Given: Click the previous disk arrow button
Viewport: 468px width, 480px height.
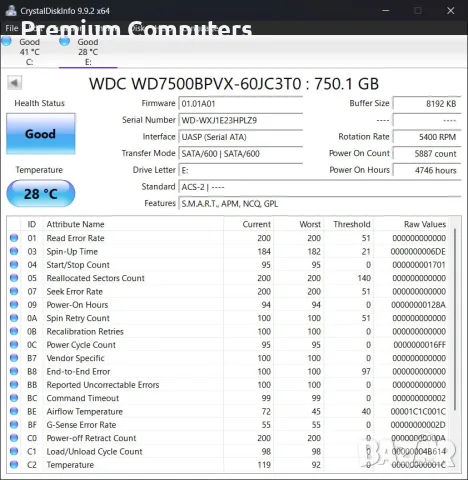Looking at the screenshot, I should point(14,83).
